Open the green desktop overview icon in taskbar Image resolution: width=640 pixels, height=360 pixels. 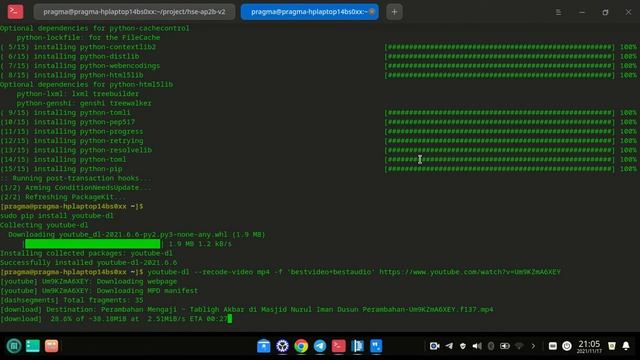[33, 346]
